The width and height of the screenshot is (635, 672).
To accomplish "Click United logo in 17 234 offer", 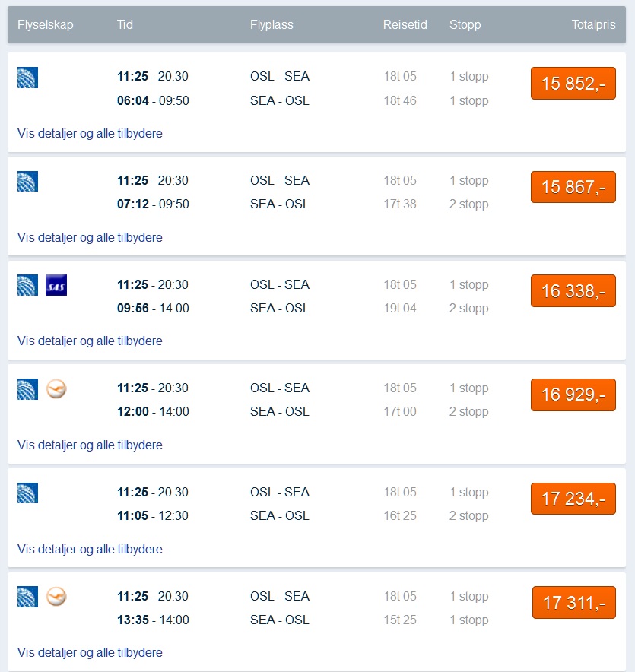I will 27,493.
